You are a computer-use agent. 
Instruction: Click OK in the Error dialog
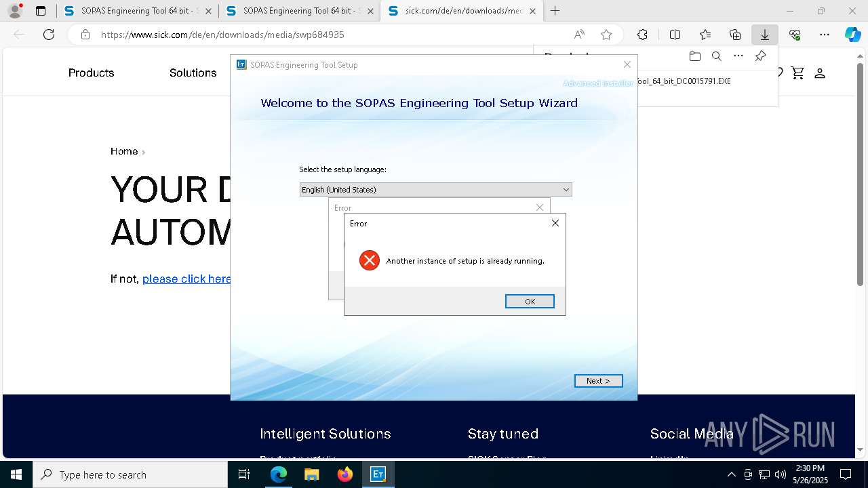pyautogui.click(x=530, y=302)
